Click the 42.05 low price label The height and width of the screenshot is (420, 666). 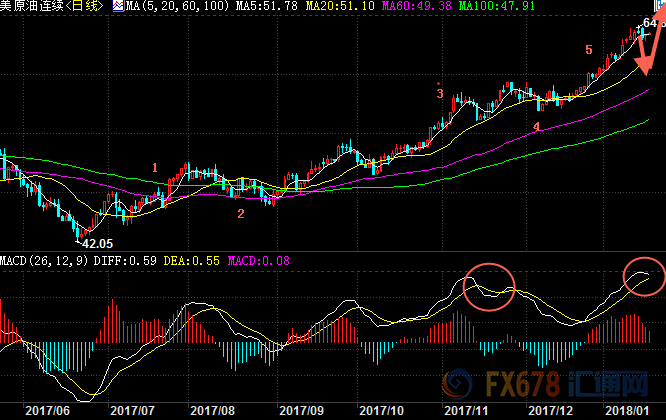click(94, 243)
